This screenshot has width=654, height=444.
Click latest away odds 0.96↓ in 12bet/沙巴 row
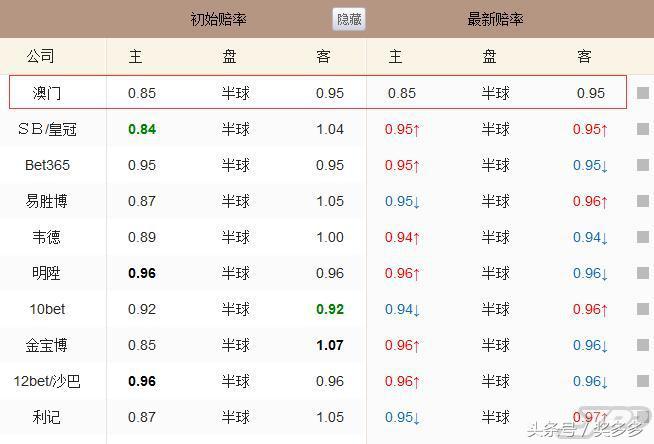(x=590, y=381)
